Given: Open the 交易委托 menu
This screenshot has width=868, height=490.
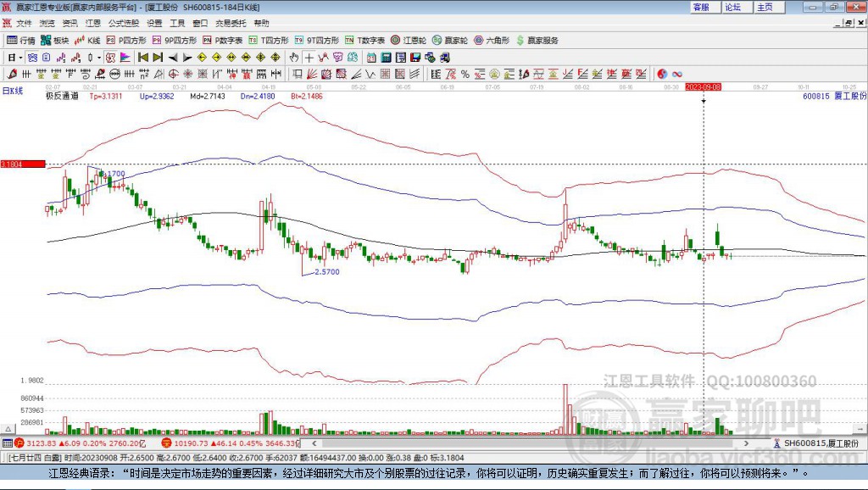Looking at the screenshot, I should (x=231, y=23).
